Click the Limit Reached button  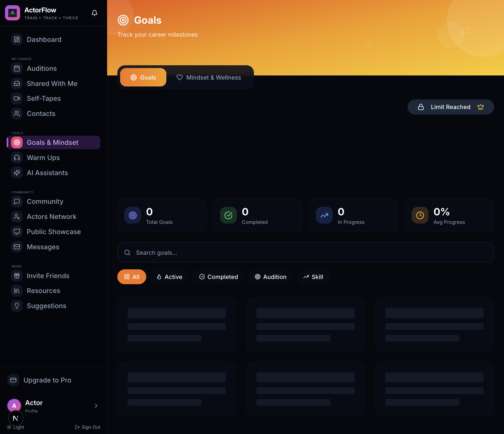pos(451,107)
